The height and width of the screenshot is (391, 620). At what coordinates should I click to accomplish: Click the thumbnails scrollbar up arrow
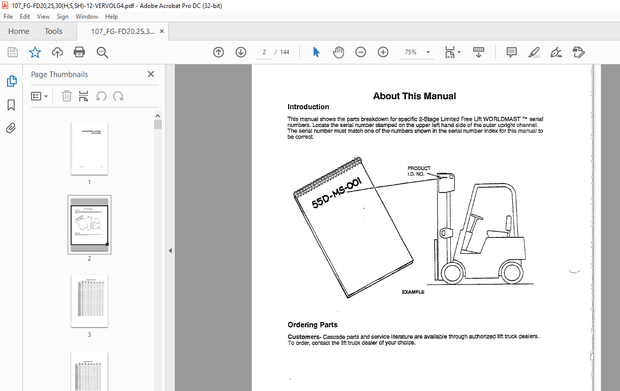pyautogui.click(x=158, y=115)
